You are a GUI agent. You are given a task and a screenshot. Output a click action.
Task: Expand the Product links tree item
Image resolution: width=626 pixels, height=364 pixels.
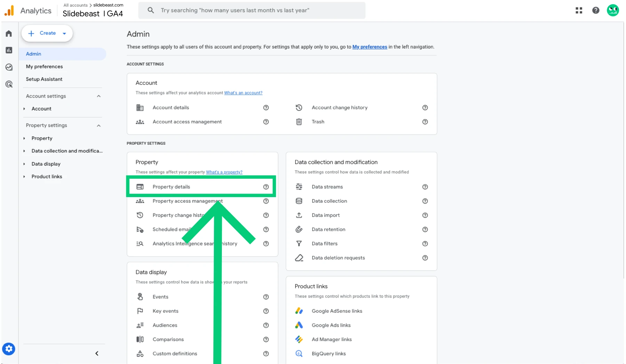[x=24, y=177]
